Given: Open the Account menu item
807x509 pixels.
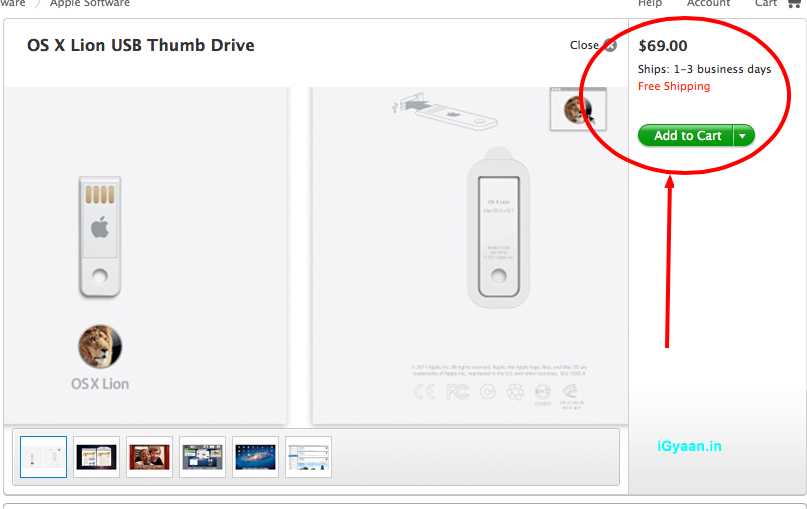Looking at the screenshot, I should pos(708,3).
